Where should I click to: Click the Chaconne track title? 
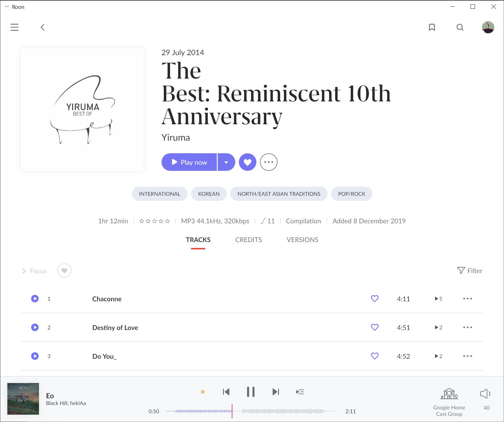[107, 299]
